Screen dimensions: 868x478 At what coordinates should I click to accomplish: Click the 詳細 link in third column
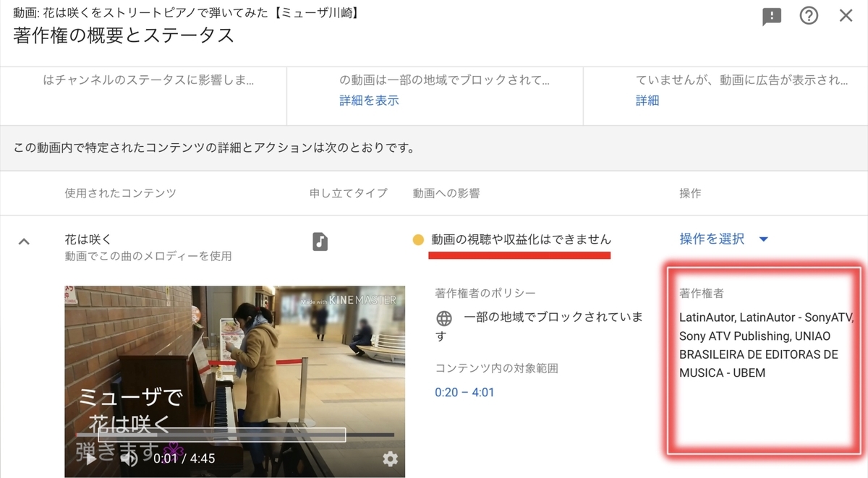[x=647, y=101]
